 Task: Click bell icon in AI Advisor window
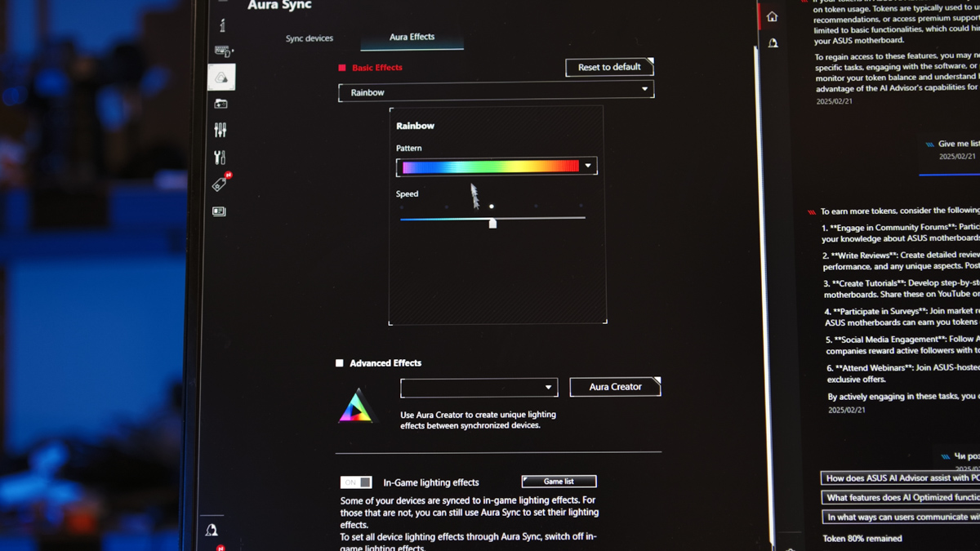point(773,42)
